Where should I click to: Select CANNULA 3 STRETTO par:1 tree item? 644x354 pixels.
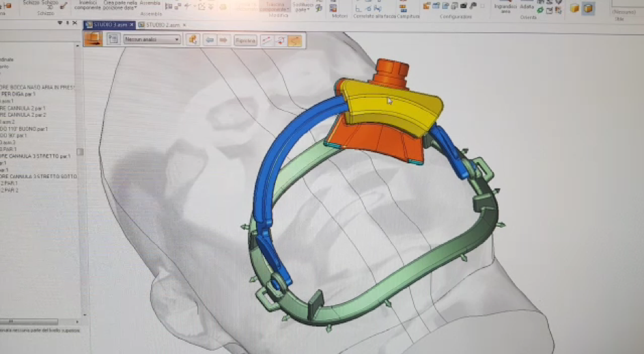click(38, 156)
